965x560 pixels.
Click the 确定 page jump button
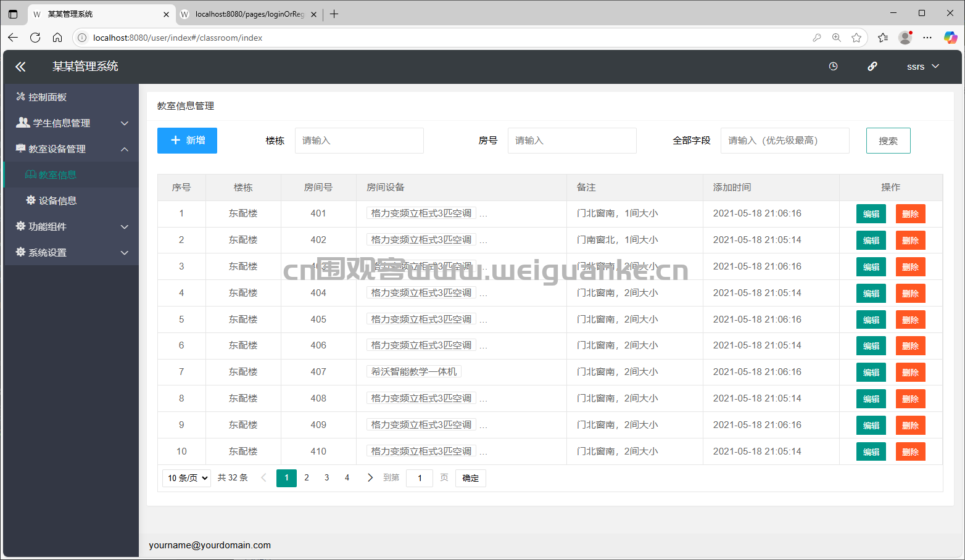click(x=471, y=478)
